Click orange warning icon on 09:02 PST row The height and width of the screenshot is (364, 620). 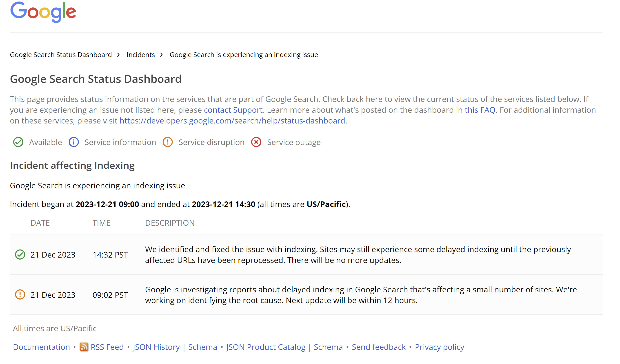point(20,295)
